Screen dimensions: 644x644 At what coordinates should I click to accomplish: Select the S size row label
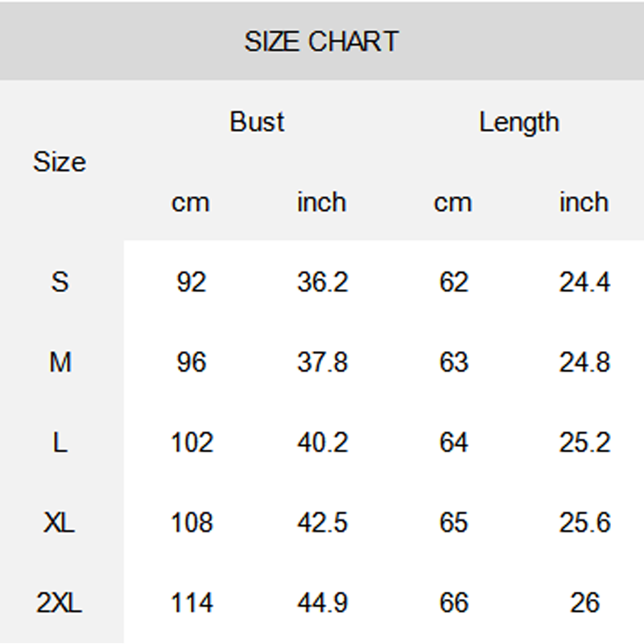(60, 283)
